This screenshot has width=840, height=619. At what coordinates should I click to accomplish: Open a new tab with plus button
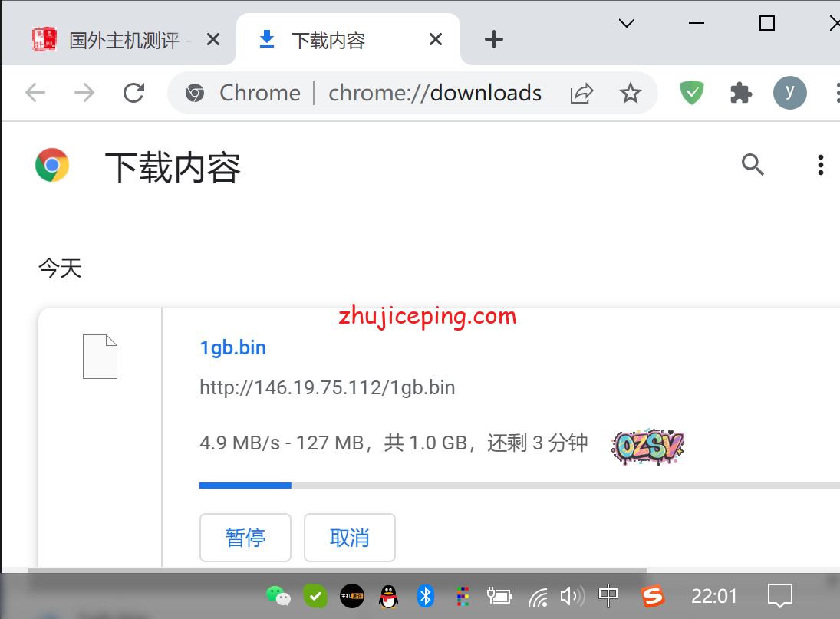(x=494, y=40)
